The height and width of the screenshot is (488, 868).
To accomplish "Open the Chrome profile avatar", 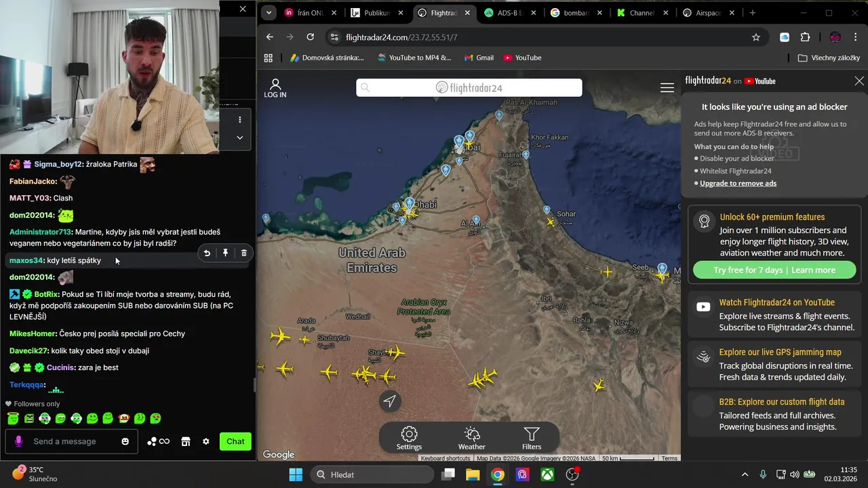I will pos(835,37).
